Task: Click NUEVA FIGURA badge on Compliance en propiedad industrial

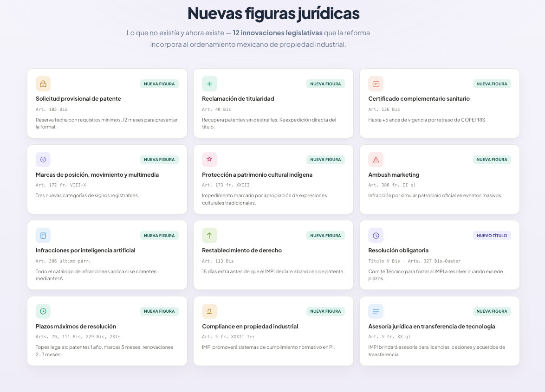Action: click(x=325, y=311)
